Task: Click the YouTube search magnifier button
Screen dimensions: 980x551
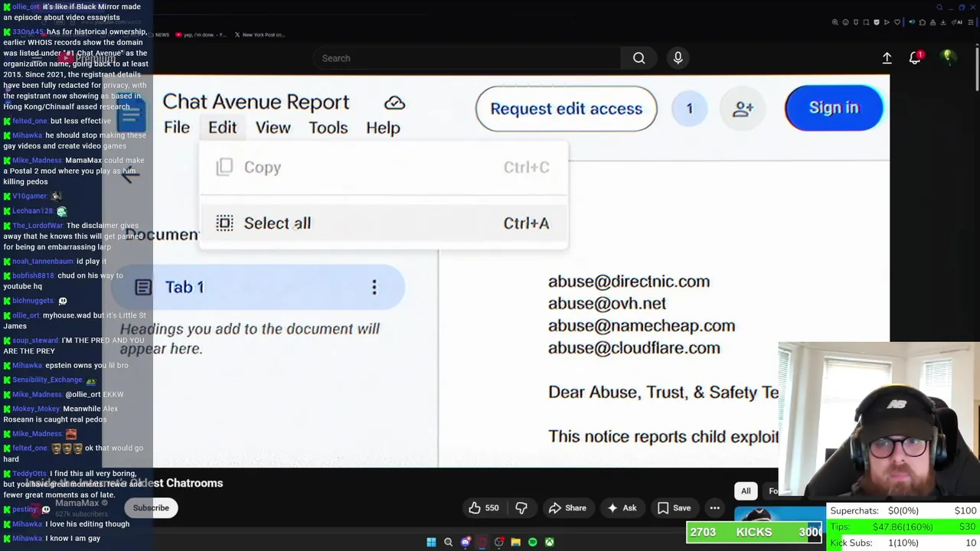Action: tap(639, 58)
